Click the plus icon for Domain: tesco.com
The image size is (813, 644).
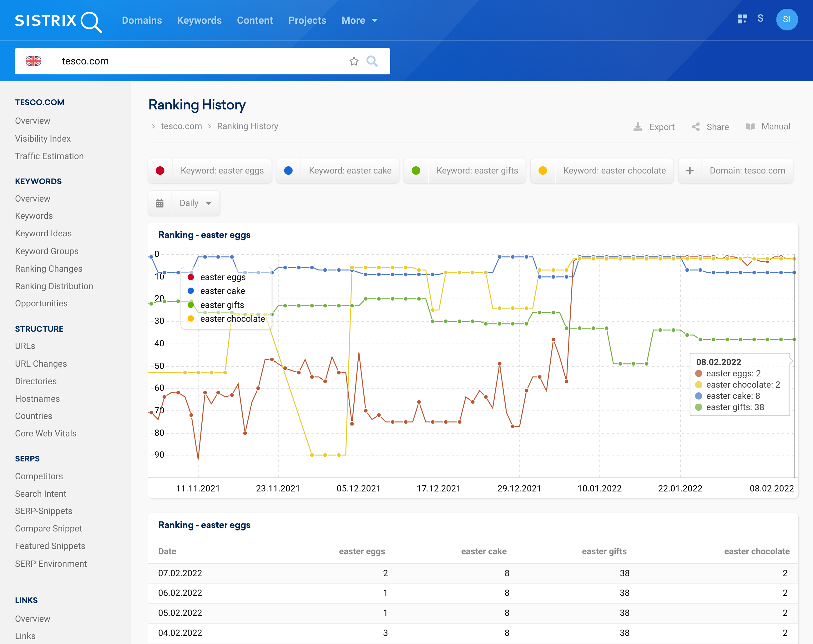[690, 170]
